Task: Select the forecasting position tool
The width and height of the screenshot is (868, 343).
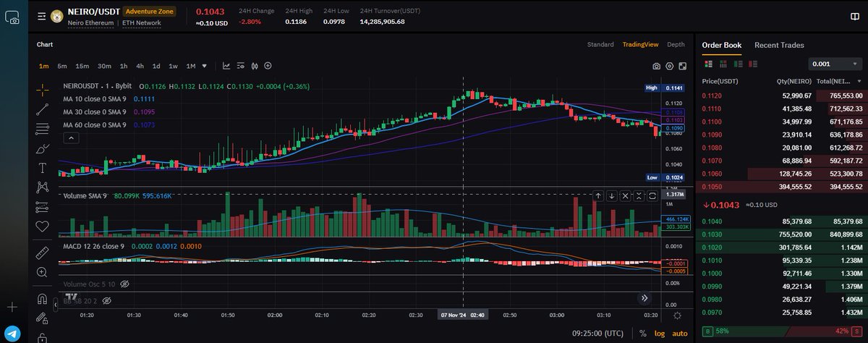Action: point(42,207)
